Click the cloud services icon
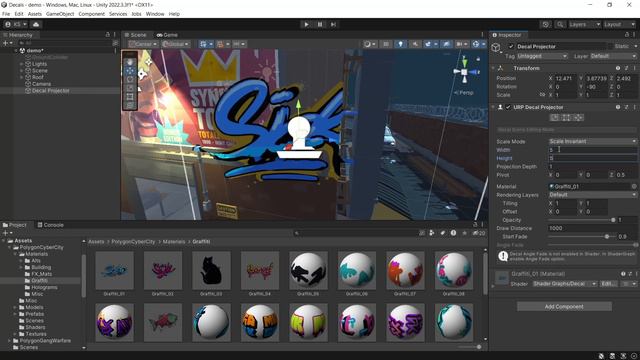Image resolution: width=640 pixels, height=360 pixels. pos(36,24)
